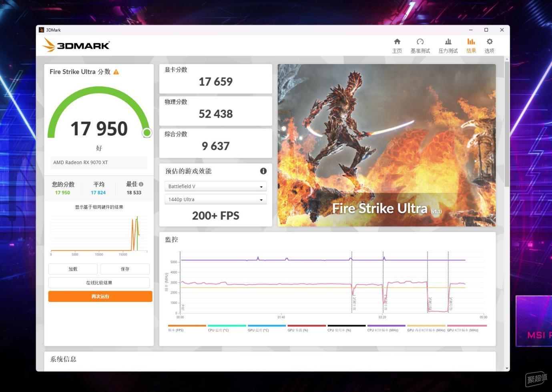Click the scrollbar down arrow
Image resolution: width=552 pixels, height=392 pixels.
point(507,368)
